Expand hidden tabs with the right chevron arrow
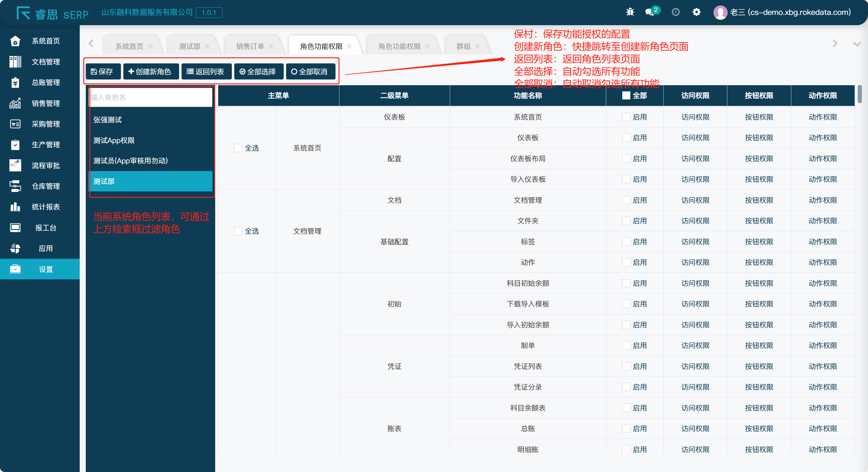The image size is (868, 472). [x=835, y=43]
